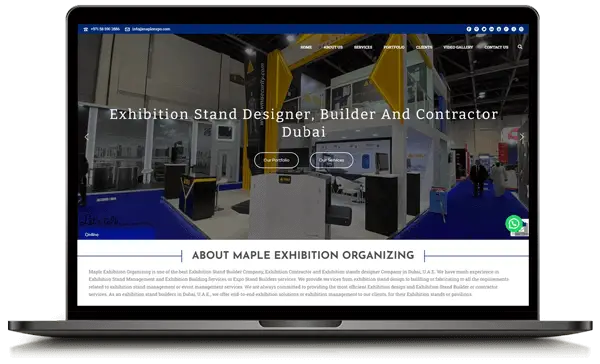The image size is (600, 364).
Task: Click the telephone icon in top bar
Action: (86, 29)
